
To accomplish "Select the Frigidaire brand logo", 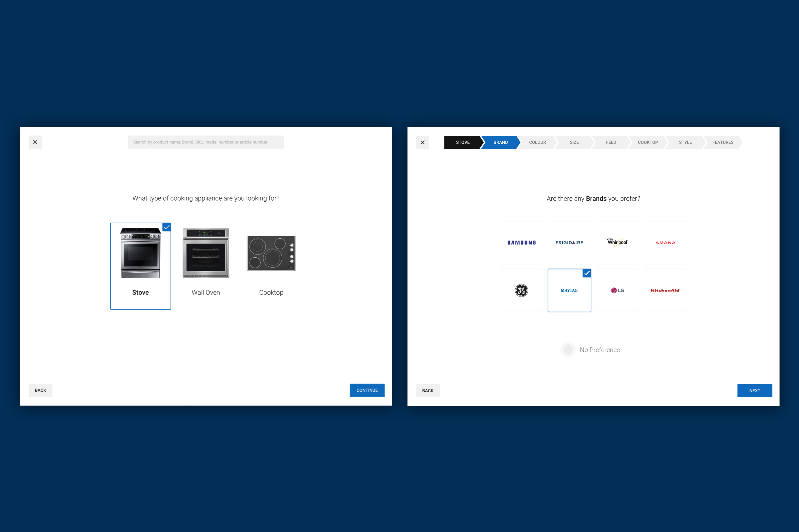I will coord(569,243).
